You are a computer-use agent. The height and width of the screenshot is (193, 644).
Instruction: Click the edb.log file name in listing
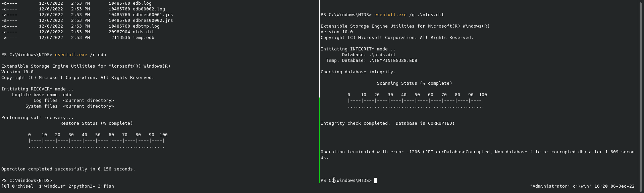pyautogui.click(x=142, y=3)
